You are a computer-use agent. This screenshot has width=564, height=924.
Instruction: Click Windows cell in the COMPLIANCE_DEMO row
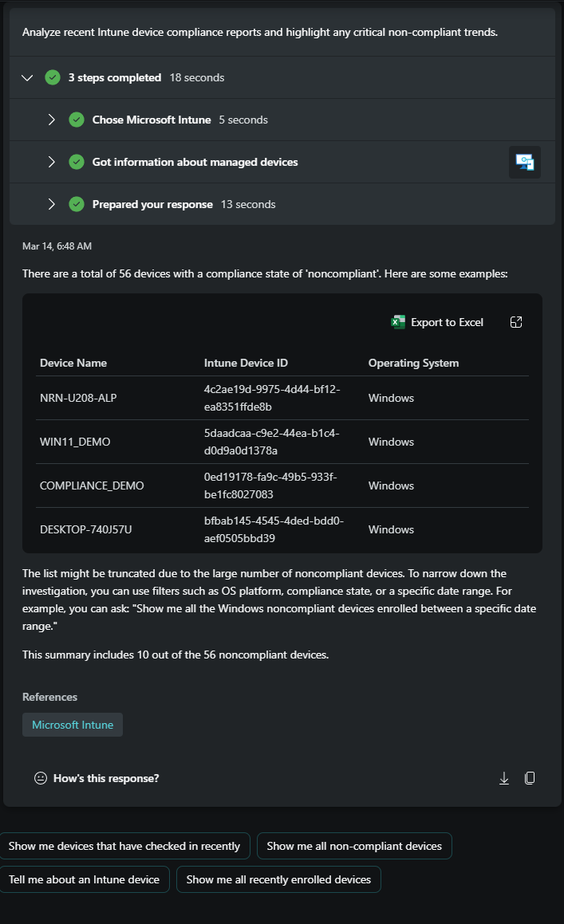[391, 486]
